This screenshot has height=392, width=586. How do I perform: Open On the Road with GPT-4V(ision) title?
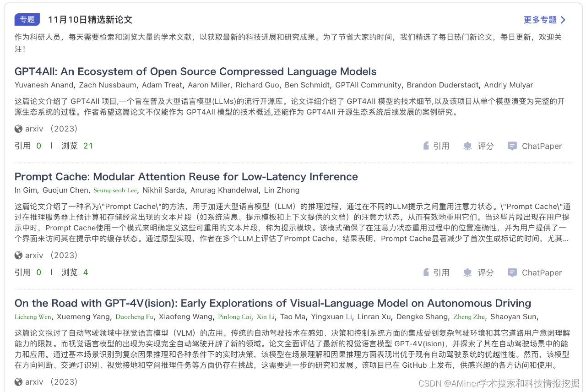[x=273, y=303]
